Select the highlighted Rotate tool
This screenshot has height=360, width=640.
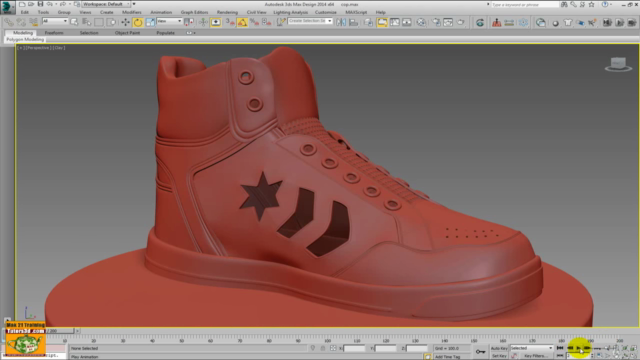tap(138, 22)
